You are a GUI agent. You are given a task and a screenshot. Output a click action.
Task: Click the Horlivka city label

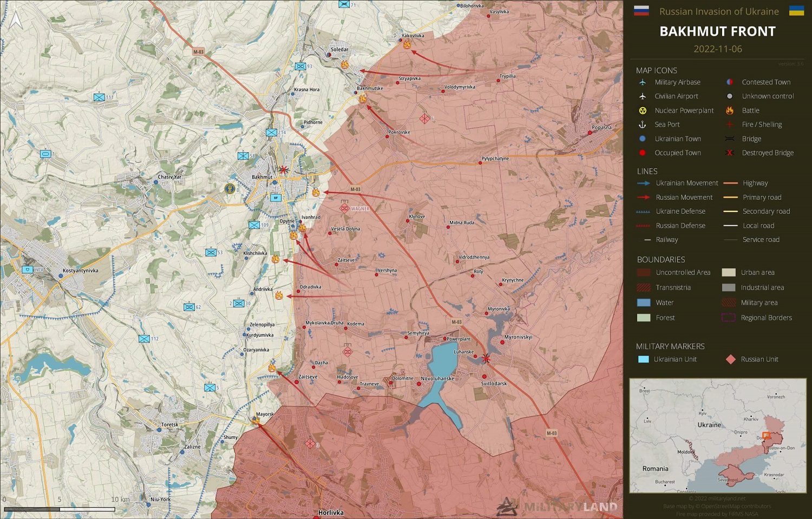[x=331, y=513]
